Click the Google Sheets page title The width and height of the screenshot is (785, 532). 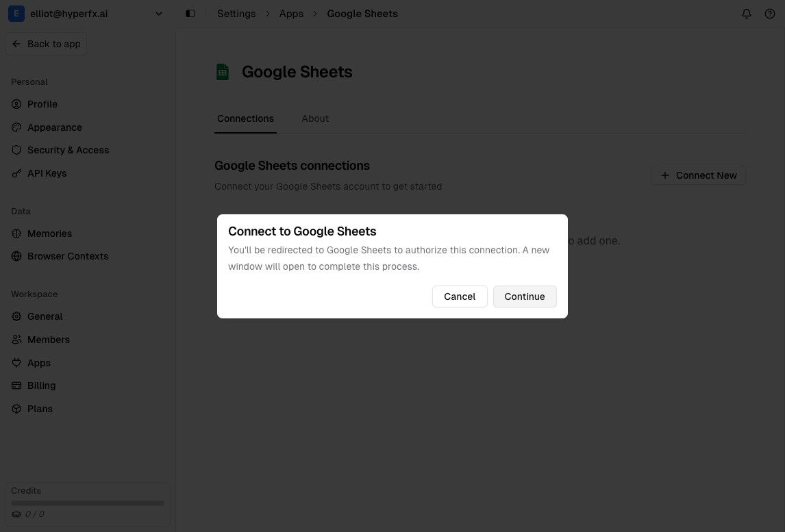pyautogui.click(x=297, y=72)
